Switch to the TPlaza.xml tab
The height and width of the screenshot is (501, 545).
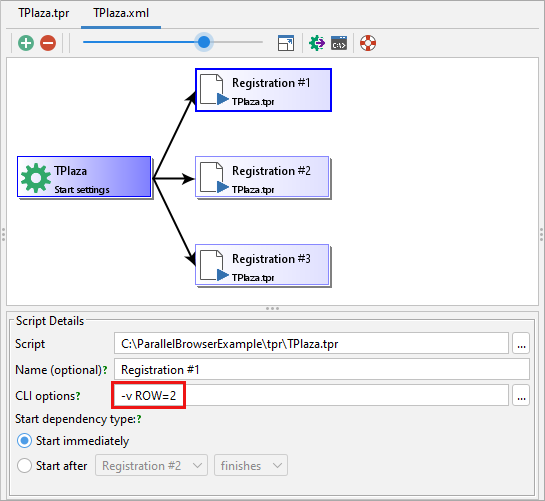click(x=121, y=13)
